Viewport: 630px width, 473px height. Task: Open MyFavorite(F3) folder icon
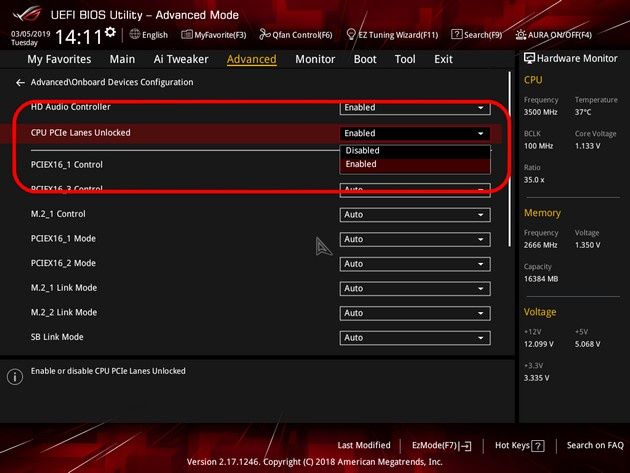point(186,35)
